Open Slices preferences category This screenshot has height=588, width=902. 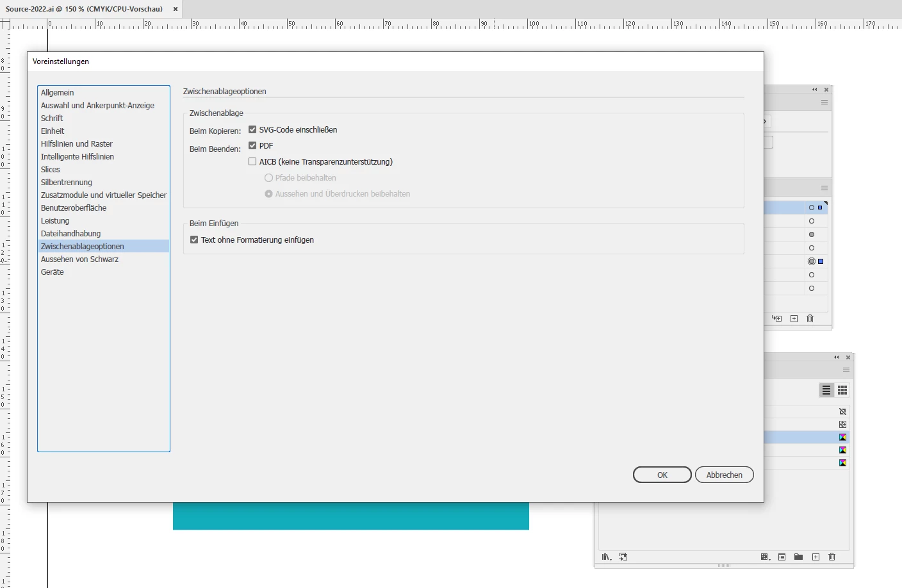coord(104,169)
